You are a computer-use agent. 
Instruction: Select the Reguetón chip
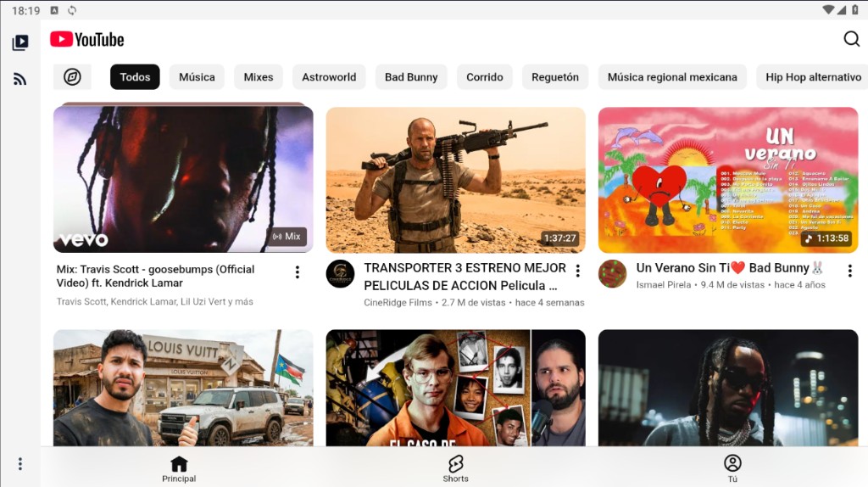click(555, 77)
